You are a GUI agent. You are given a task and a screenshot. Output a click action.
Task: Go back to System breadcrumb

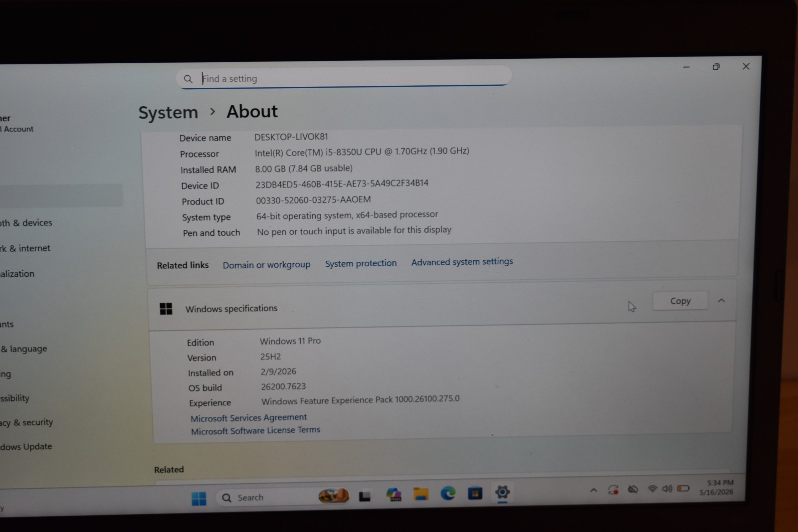pyautogui.click(x=168, y=113)
